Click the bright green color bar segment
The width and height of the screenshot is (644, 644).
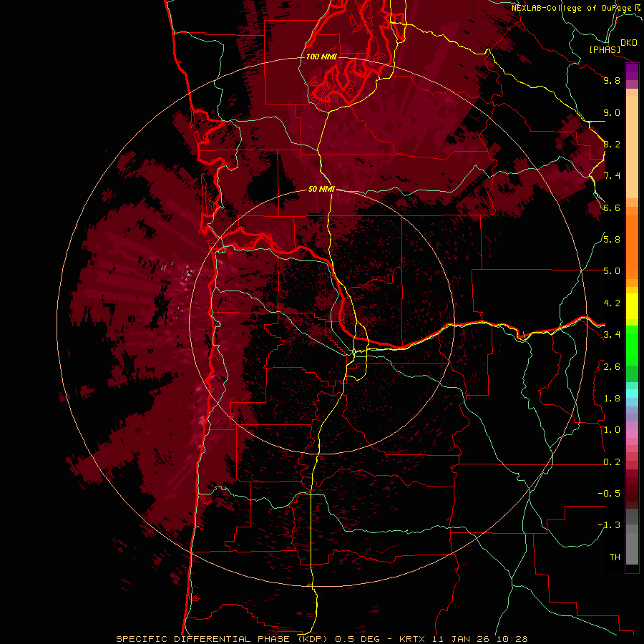[632, 345]
